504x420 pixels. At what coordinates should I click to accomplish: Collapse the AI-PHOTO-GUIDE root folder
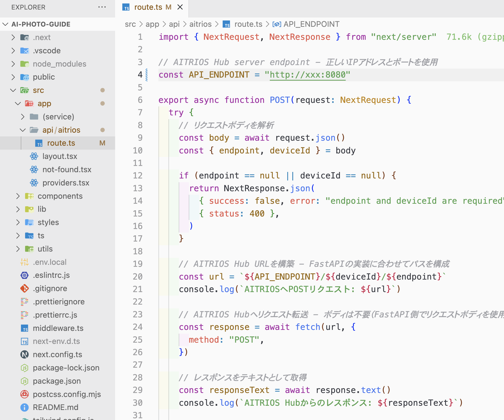pyautogui.click(x=6, y=24)
